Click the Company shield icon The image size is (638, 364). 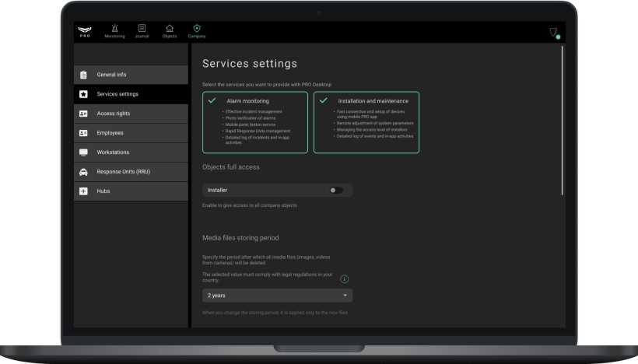[x=197, y=29]
